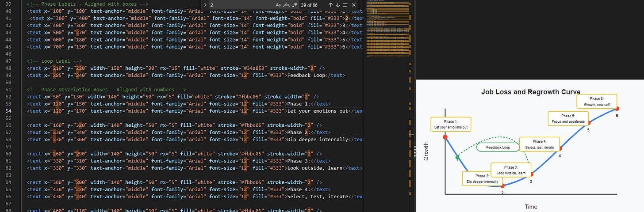The image size is (644, 212).
Task: Expand the find widget replace toggle
Action: [x=205, y=5]
